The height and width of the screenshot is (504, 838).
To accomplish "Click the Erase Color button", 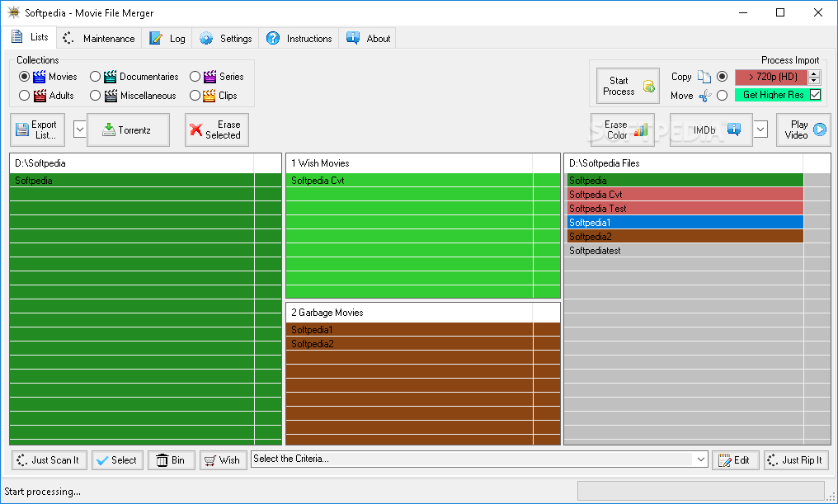I will 623,130.
